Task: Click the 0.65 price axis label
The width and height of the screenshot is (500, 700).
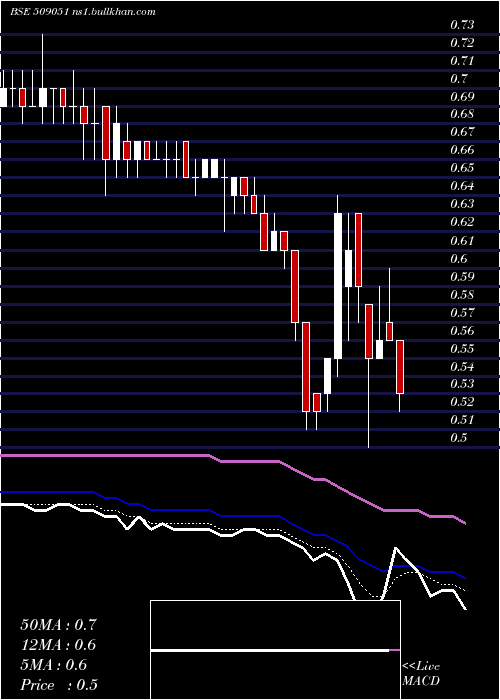Action: coord(462,168)
